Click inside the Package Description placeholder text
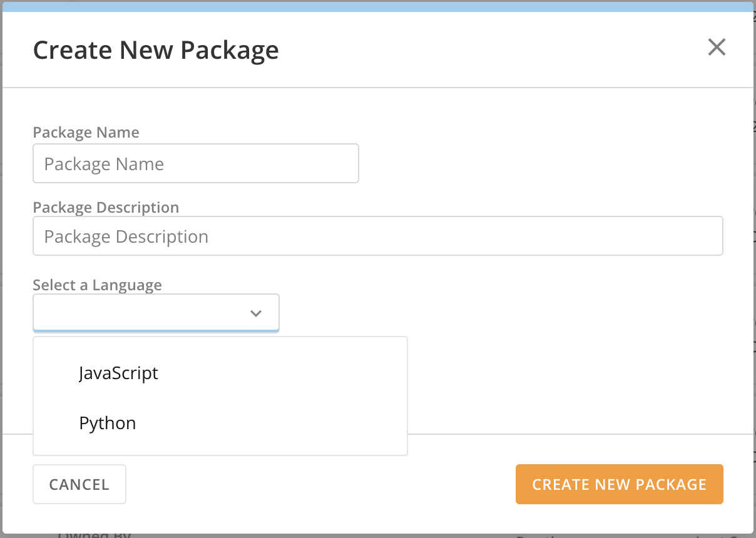Viewport: 756px width, 538px height. (x=125, y=236)
